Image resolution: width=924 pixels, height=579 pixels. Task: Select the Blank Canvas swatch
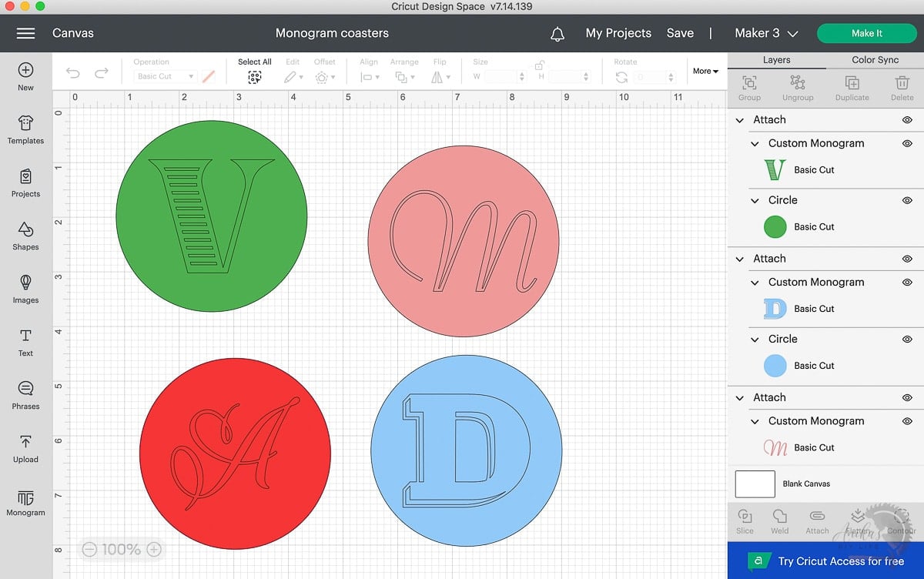pyautogui.click(x=755, y=484)
